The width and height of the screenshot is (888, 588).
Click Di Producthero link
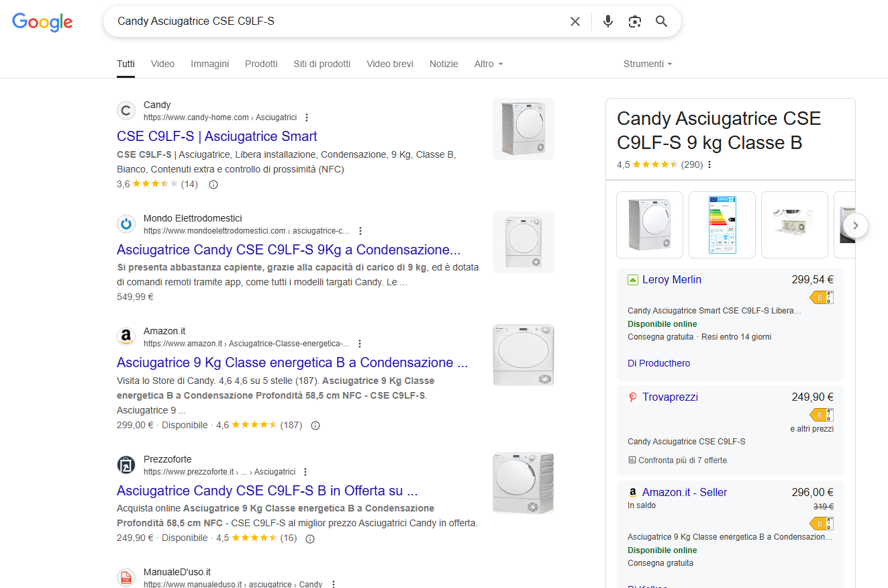(658, 363)
